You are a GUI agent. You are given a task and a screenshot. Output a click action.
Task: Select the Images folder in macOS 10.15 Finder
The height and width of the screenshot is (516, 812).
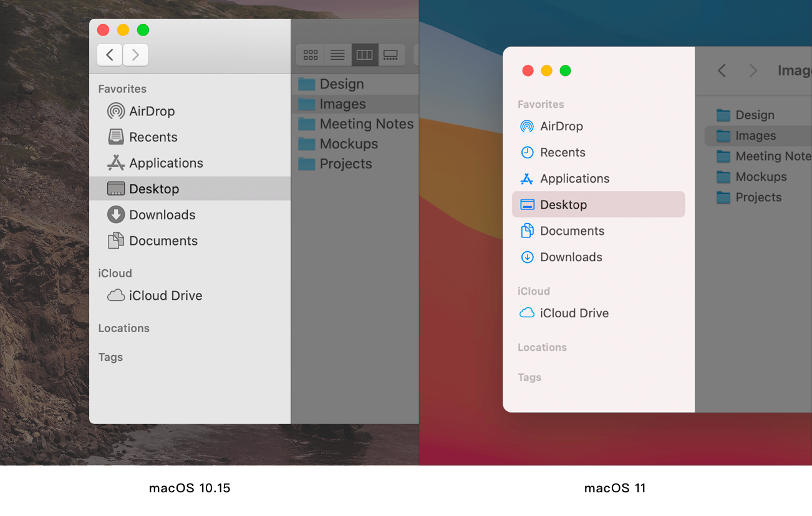click(x=355, y=104)
